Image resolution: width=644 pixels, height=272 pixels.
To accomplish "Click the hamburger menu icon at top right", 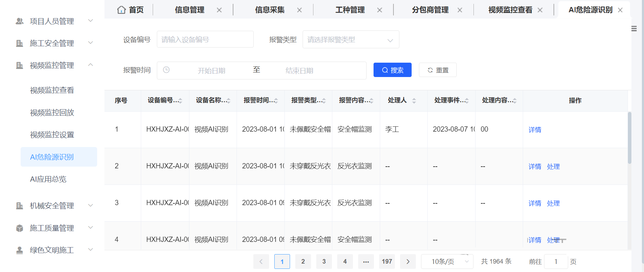I will pos(634,29).
